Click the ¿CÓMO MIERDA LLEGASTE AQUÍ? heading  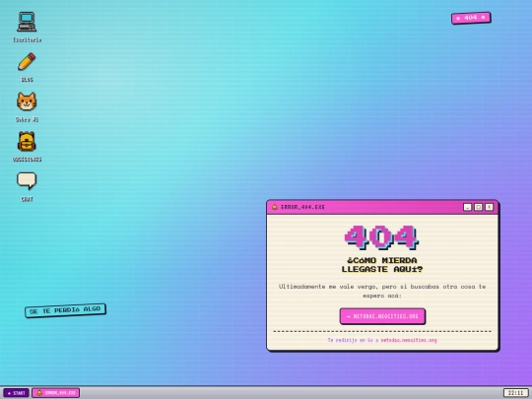click(x=382, y=265)
